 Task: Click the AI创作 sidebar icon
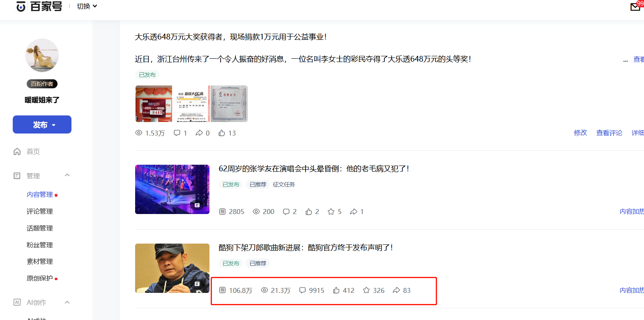(x=17, y=302)
